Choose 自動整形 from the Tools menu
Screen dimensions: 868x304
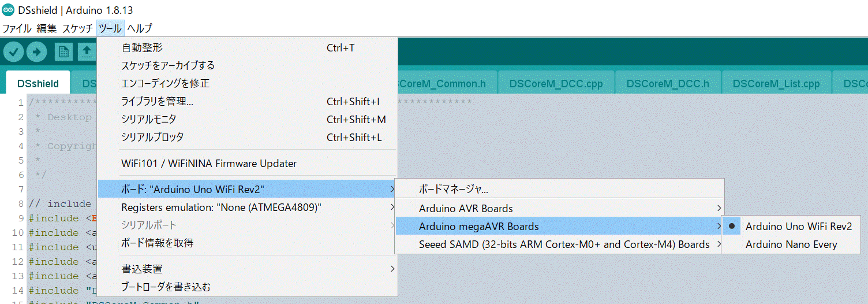pos(248,47)
